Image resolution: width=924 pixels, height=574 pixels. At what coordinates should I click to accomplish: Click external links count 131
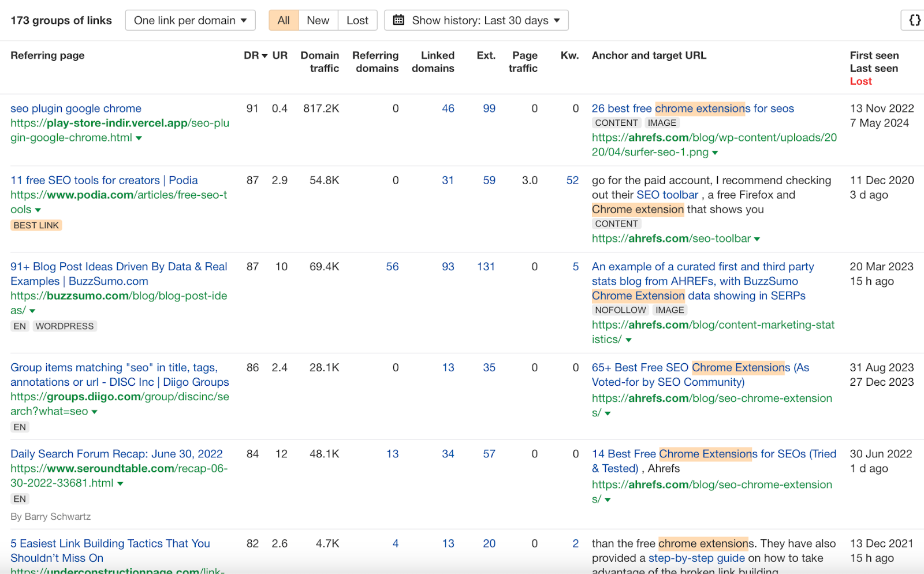[x=486, y=267]
